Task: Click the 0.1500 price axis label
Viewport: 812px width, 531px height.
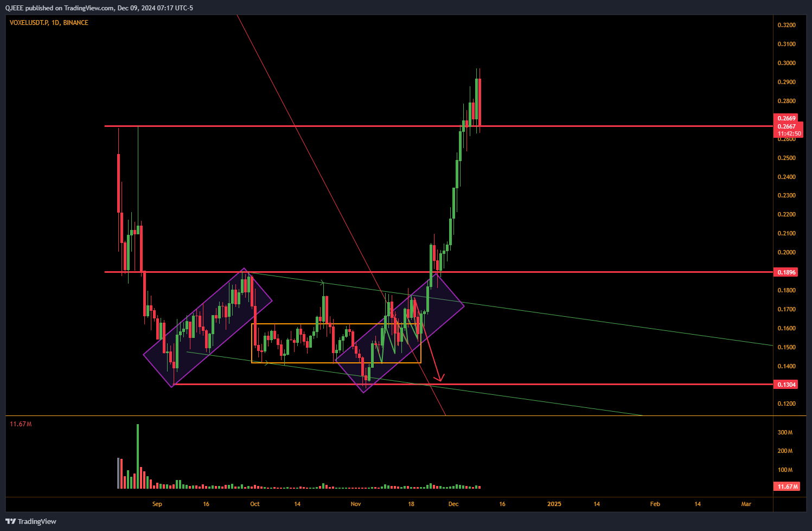Action: [x=787, y=347]
